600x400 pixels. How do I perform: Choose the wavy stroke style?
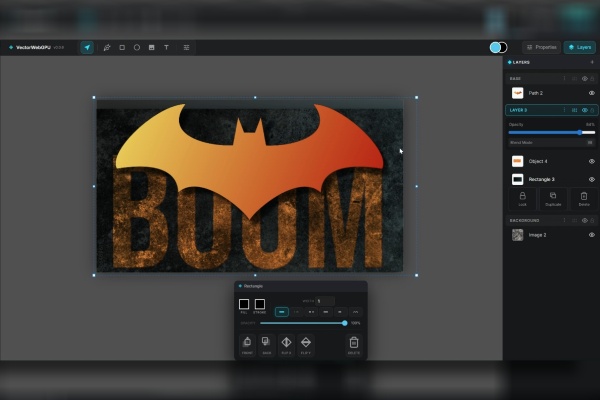pos(355,312)
